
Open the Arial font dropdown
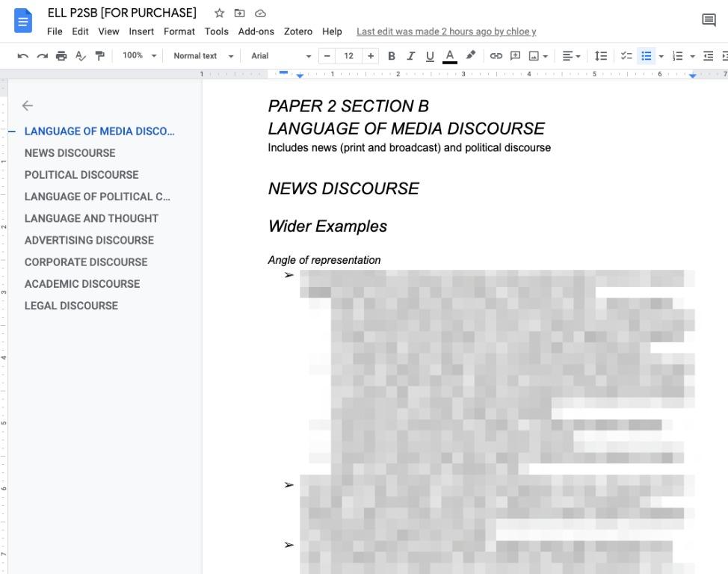pos(280,56)
